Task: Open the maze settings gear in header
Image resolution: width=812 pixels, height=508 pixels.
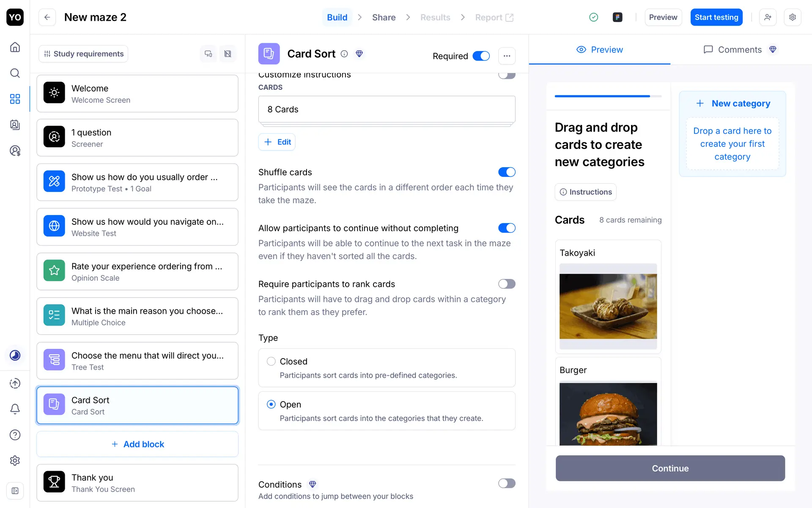Action: 793,17
